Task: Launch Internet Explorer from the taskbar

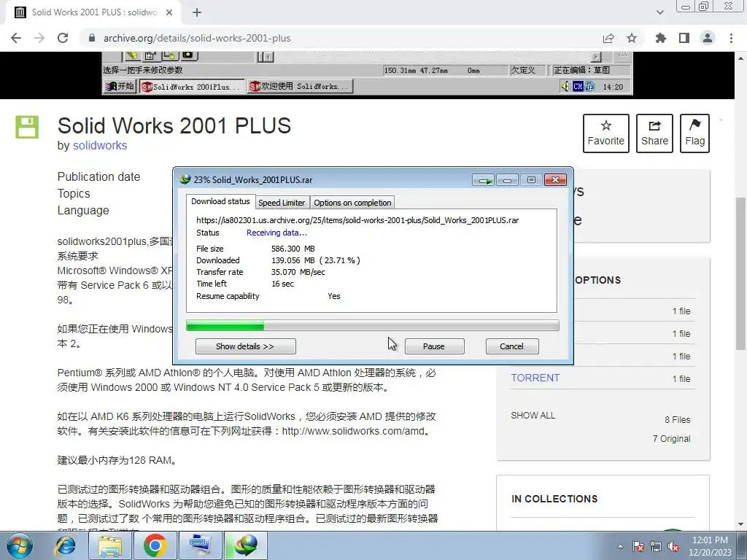Action: [65, 545]
